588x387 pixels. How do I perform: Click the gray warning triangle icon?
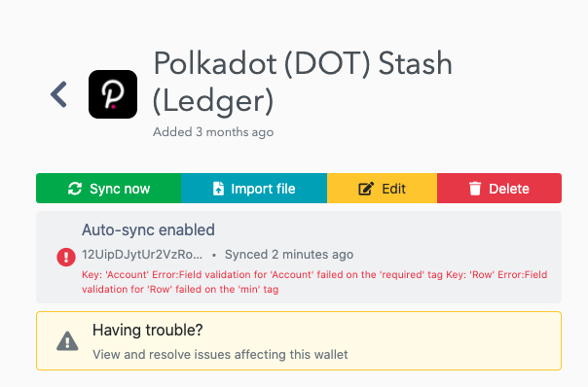[67, 341]
